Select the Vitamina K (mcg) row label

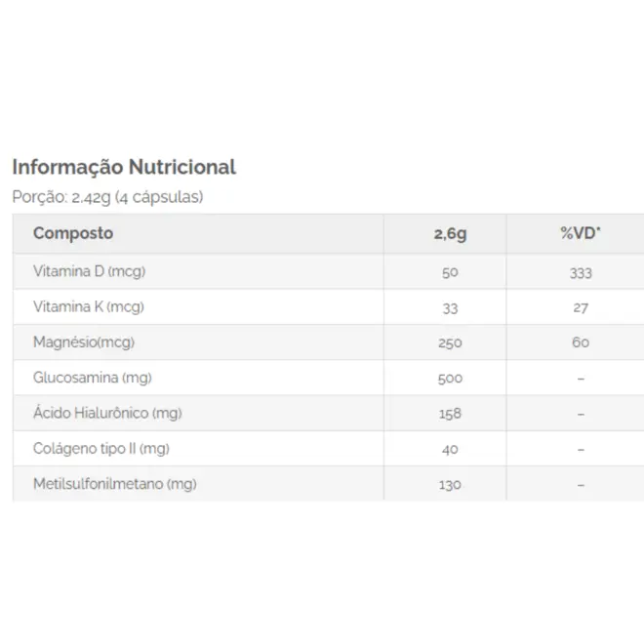[x=89, y=307]
